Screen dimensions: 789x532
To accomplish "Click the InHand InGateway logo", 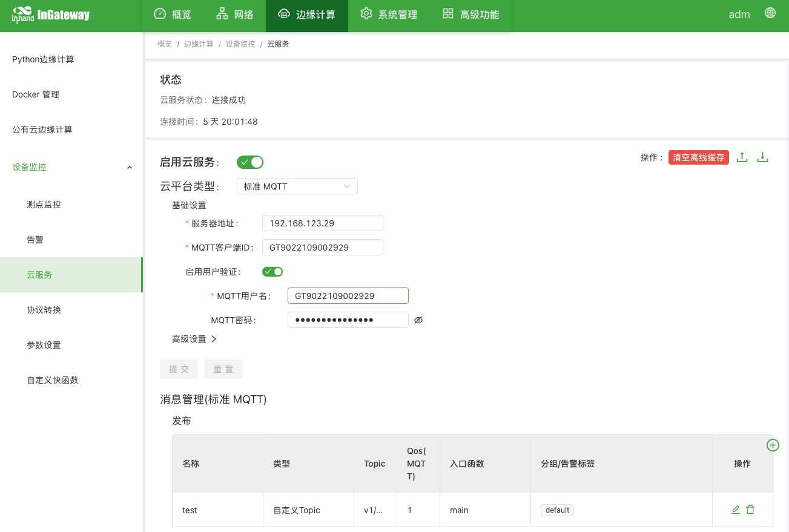I will tap(51, 15).
